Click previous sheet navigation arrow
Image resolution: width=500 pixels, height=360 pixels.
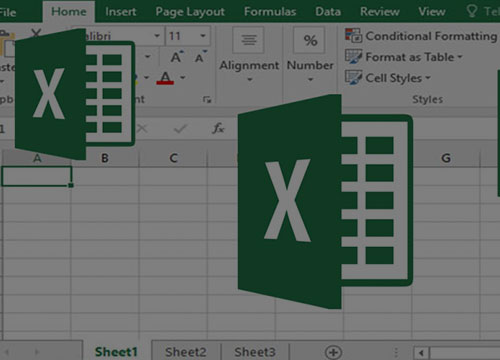coord(7,352)
